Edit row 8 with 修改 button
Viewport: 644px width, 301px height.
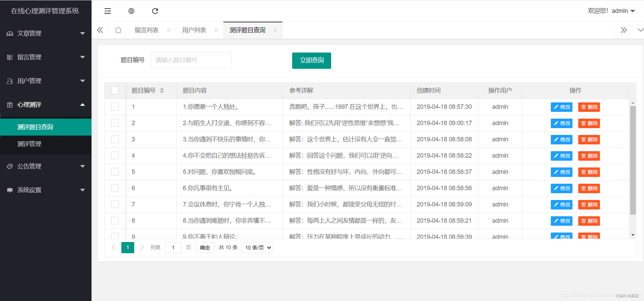(561, 221)
